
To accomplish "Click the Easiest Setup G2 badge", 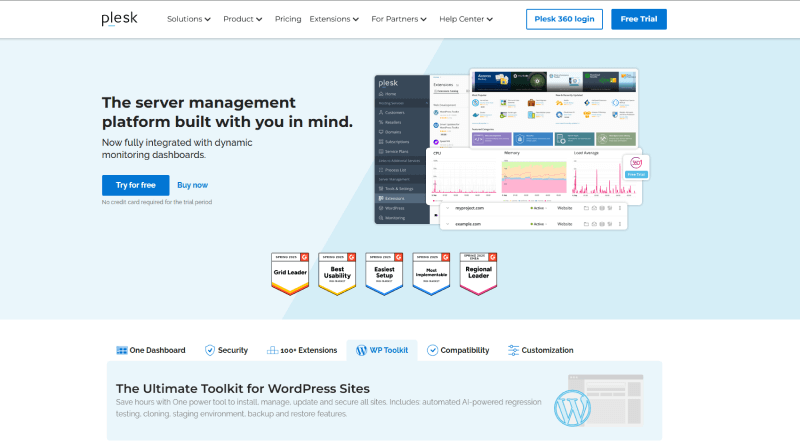I will [x=384, y=273].
